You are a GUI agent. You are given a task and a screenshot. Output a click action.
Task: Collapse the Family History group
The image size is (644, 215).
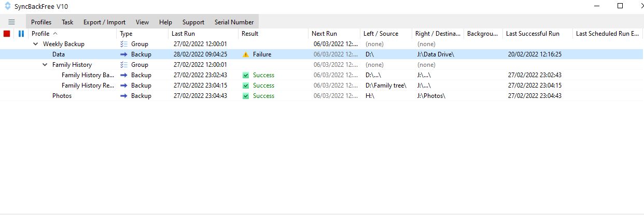(45, 65)
